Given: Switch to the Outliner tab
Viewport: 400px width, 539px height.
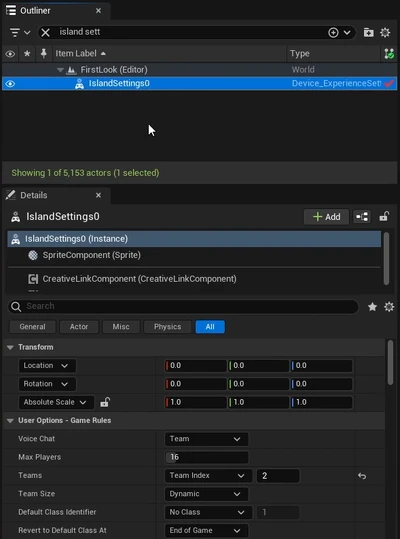Looking at the screenshot, I should pyautogui.click(x=35, y=11).
